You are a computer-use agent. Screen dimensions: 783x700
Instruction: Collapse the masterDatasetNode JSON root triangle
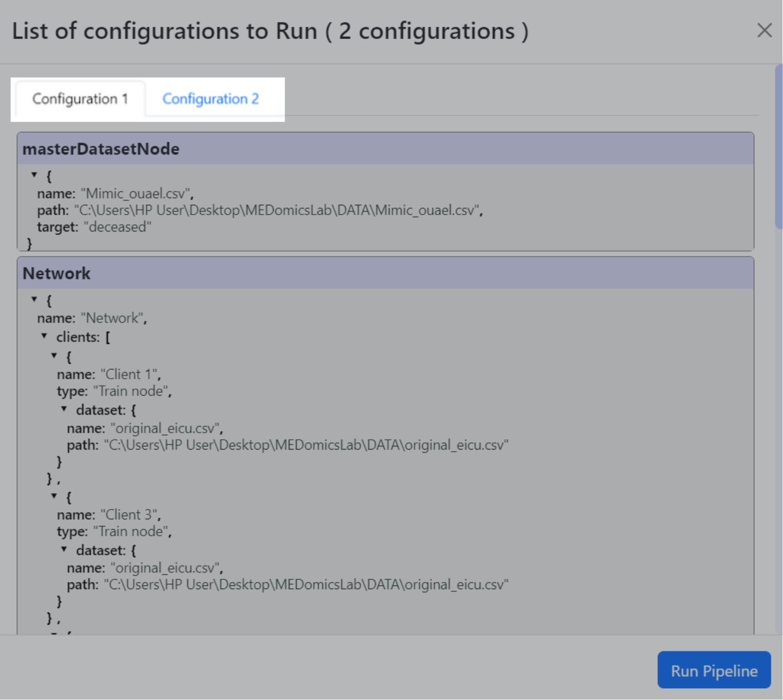tap(34, 175)
